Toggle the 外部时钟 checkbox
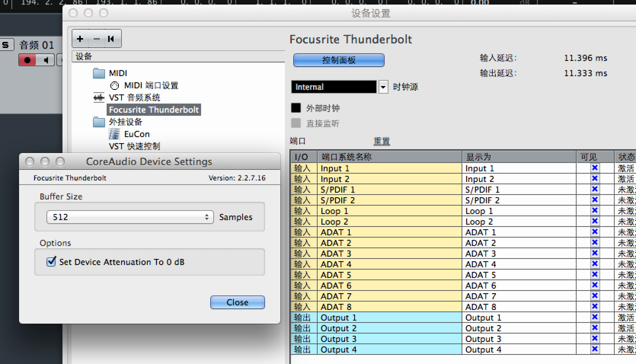Viewport: 636px width, 364px height. coord(296,108)
